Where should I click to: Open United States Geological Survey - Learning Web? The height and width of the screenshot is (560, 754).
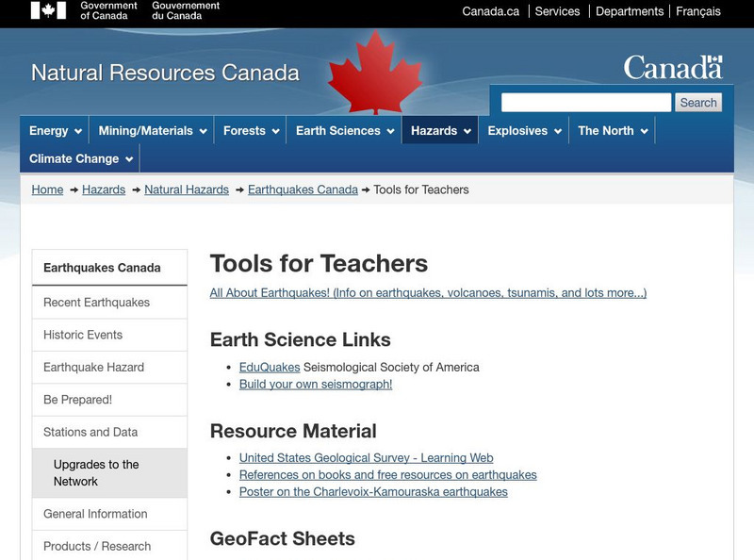(x=367, y=457)
